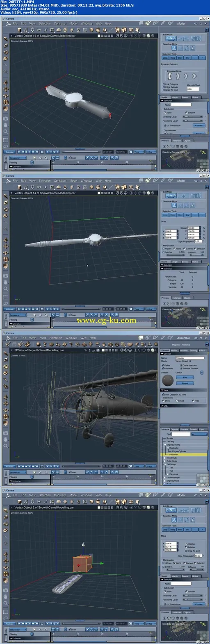This screenshot has width=210, height=644.
Task: Adjust Rendering Level slider in 02:16 frame
Action: click(192, 121)
